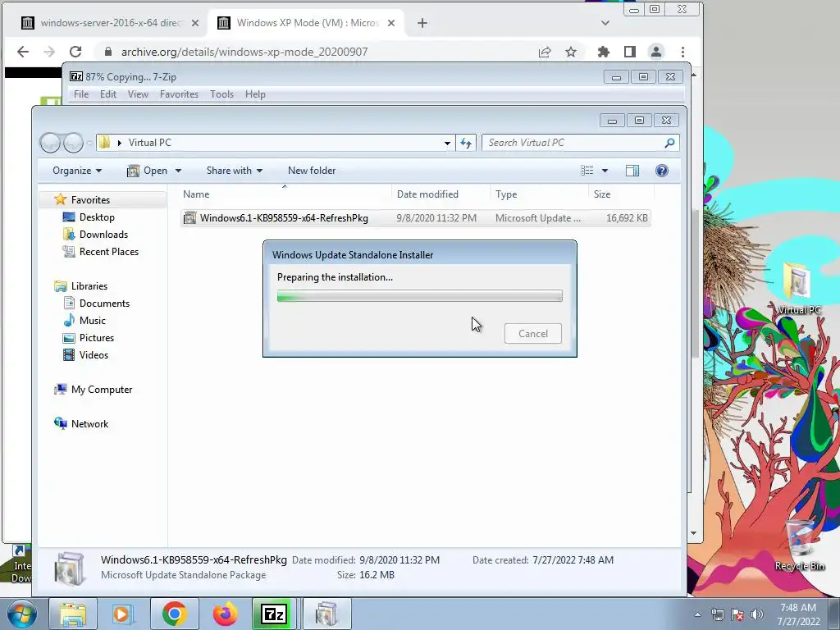Cancel the Windows Update Standalone Installer
The height and width of the screenshot is (630, 840).
pyautogui.click(x=532, y=333)
